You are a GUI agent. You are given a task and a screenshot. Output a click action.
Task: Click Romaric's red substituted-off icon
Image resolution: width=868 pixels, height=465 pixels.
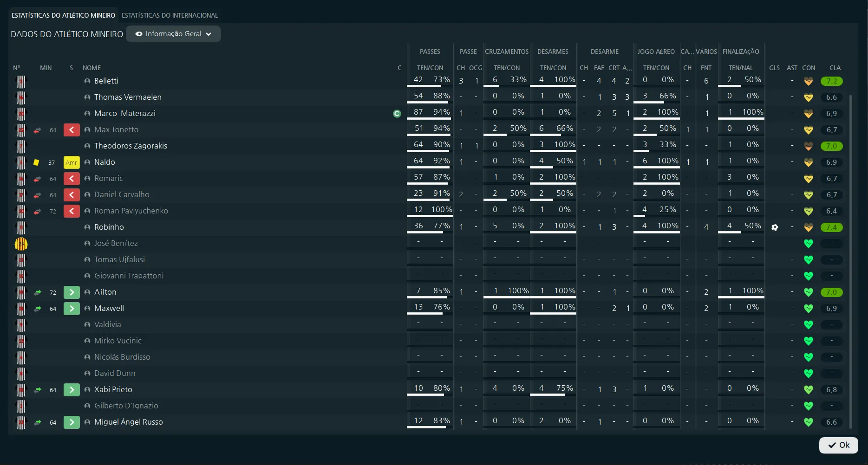tap(72, 179)
